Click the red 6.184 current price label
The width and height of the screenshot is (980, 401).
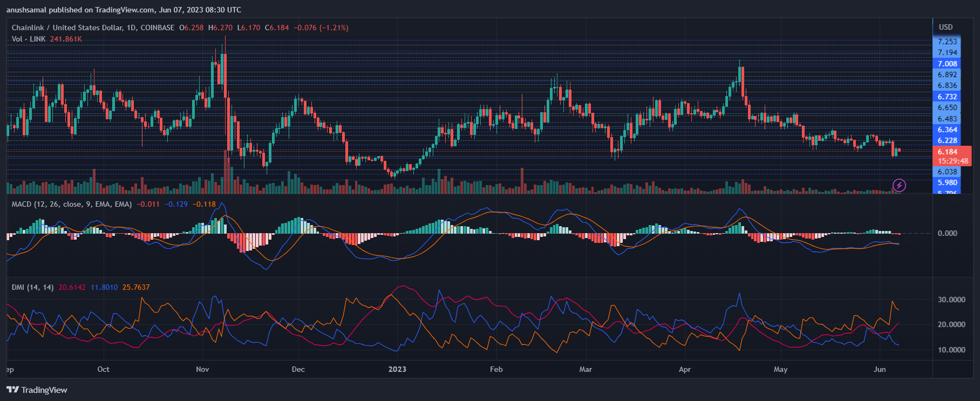coord(948,152)
